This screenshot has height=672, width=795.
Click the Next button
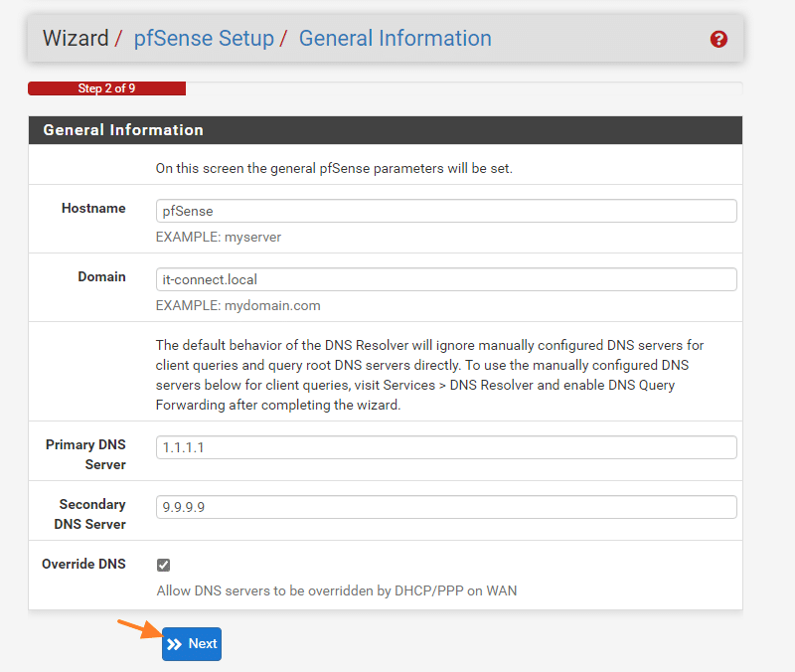point(192,644)
